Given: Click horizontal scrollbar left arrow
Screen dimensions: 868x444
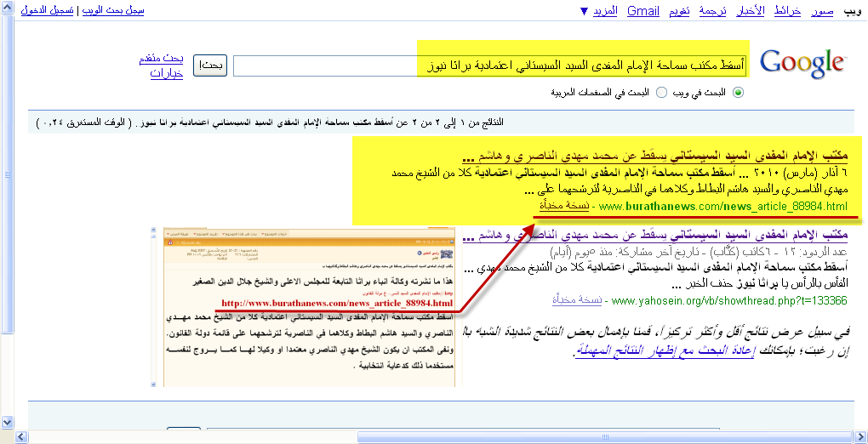Looking at the screenshot, I should point(20,437).
